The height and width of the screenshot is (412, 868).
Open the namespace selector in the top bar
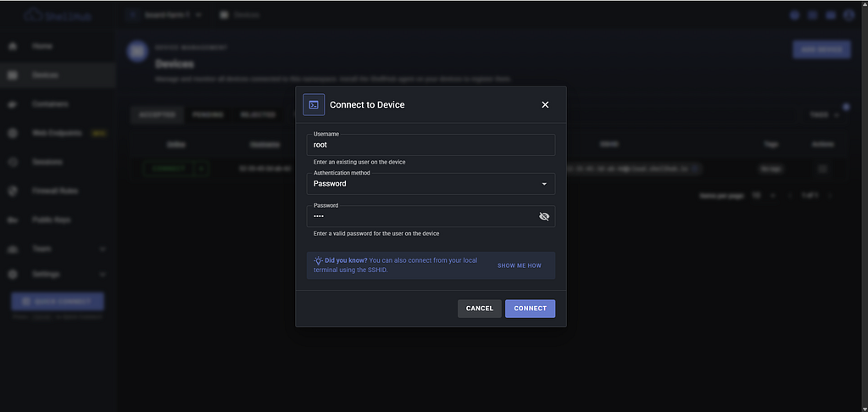click(x=164, y=15)
